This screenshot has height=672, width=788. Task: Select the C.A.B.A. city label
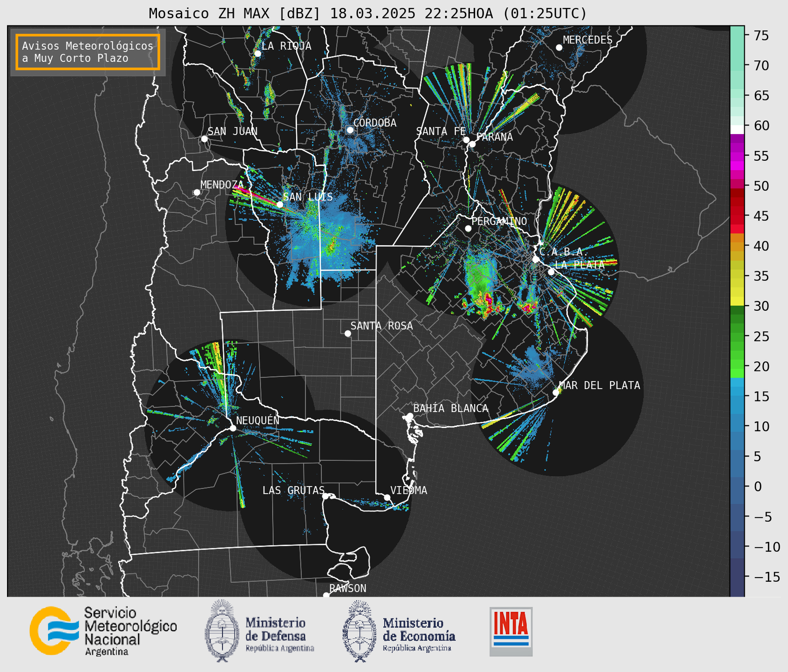pos(564,252)
